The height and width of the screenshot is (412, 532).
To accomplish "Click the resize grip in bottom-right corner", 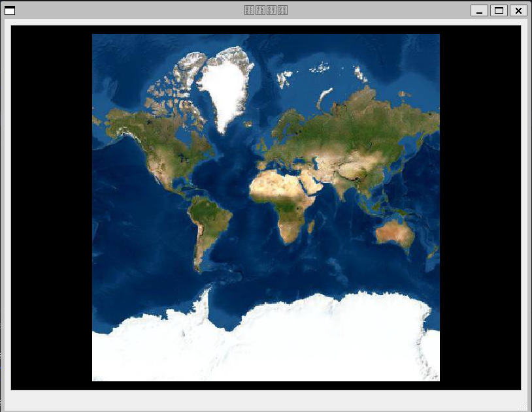I will pos(524,406).
